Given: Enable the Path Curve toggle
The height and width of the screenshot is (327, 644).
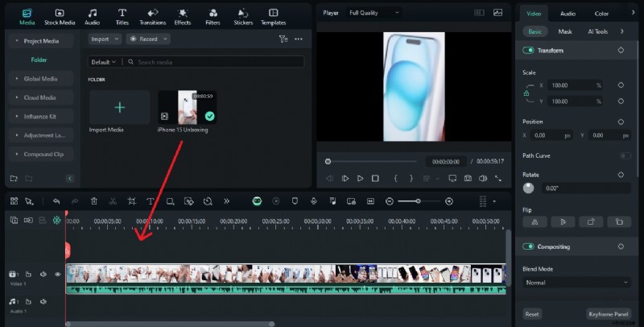Looking at the screenshot, I should point(625,155).
